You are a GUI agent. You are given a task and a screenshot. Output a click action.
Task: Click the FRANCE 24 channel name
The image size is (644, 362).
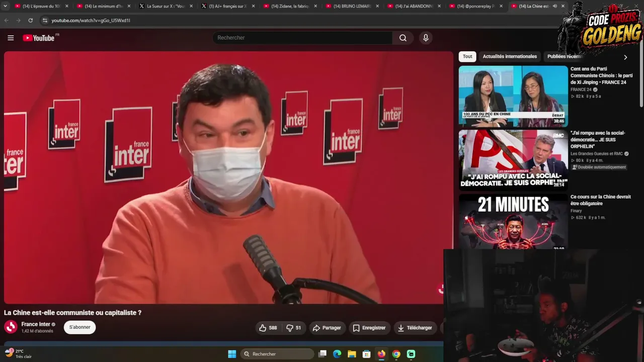click(x=581, y=89)
